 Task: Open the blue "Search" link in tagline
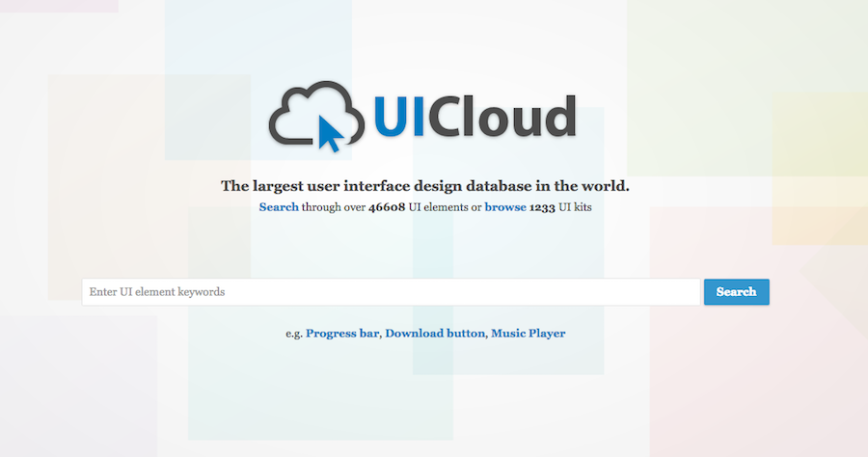pos(279,207)
